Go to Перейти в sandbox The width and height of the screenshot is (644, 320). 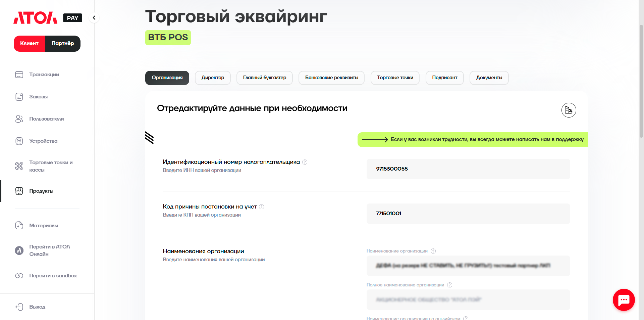[x=53, y=276]
